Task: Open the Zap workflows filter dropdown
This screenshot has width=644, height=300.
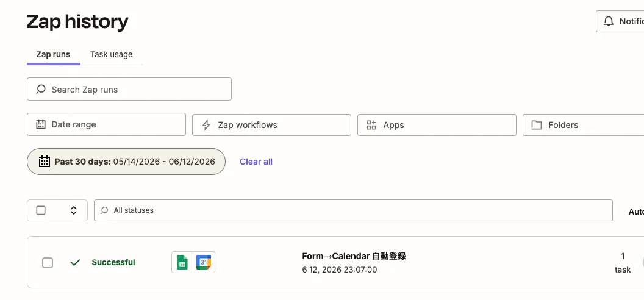Action: pos(271,125)
